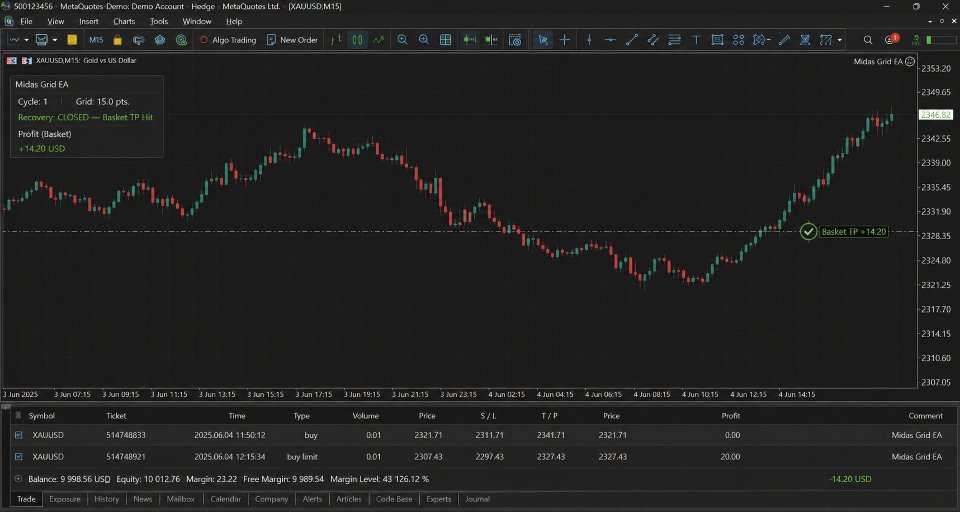Click the connection status bar indicator

(942, 40)
